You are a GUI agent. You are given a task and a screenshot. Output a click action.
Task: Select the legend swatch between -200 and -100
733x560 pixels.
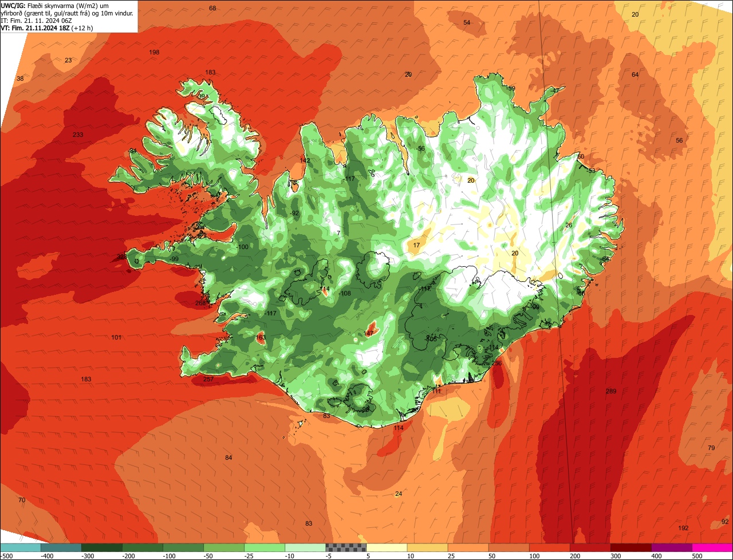click(143, 547)
